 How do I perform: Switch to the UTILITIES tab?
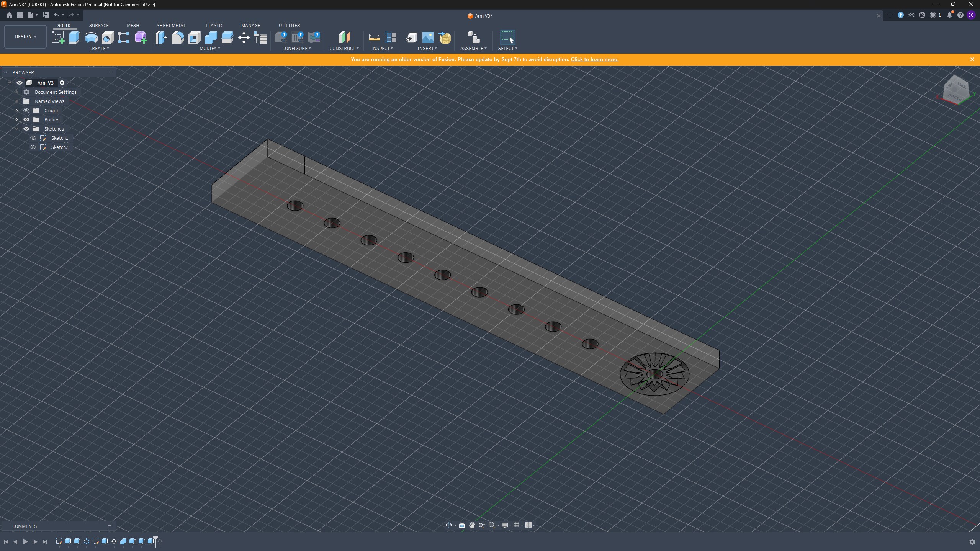point(289,25)
